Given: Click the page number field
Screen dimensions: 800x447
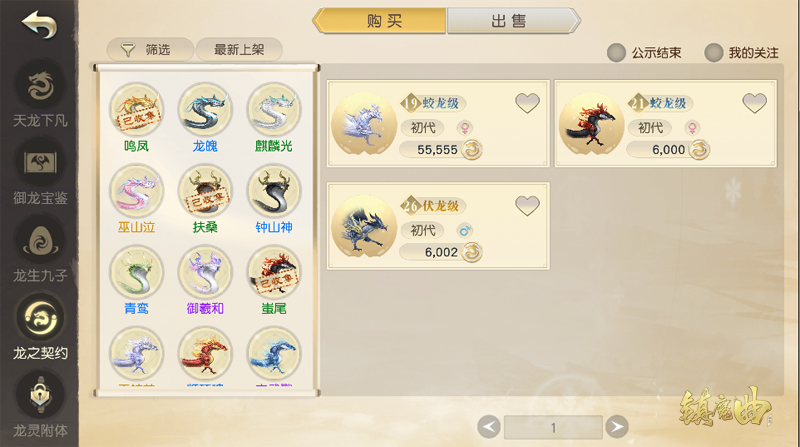Looking at the screenshot, I should point(553,427).
